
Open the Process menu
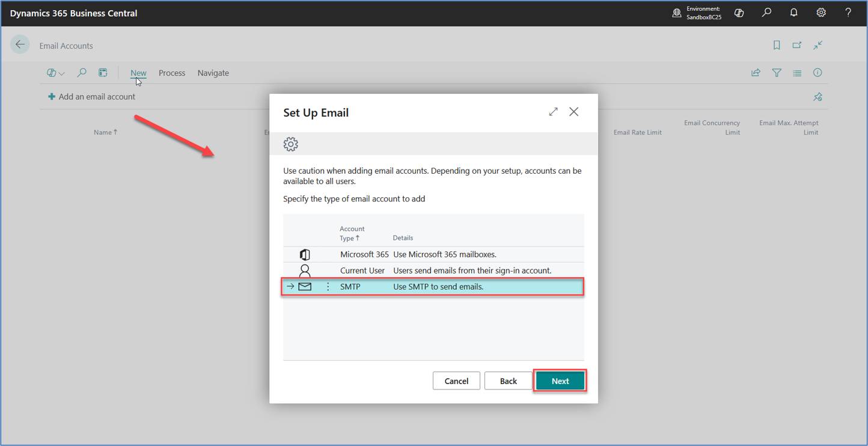[172, 73]
